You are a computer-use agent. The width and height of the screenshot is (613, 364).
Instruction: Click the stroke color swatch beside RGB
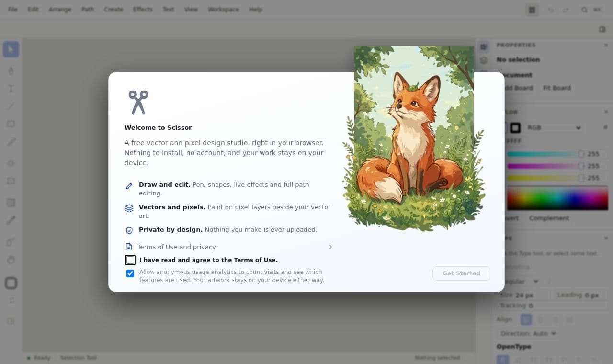[x=515, y=128]
